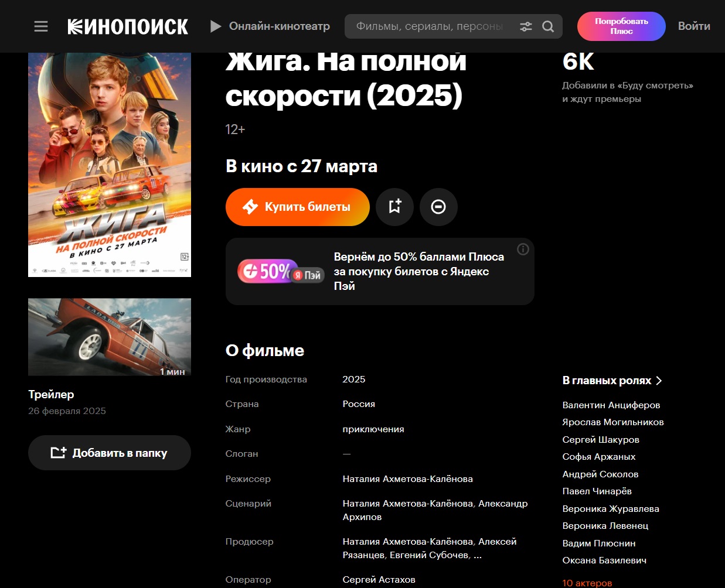Open advanced search filters icon
The height and width of the screenshot is (588, 725).
point(526,26)
